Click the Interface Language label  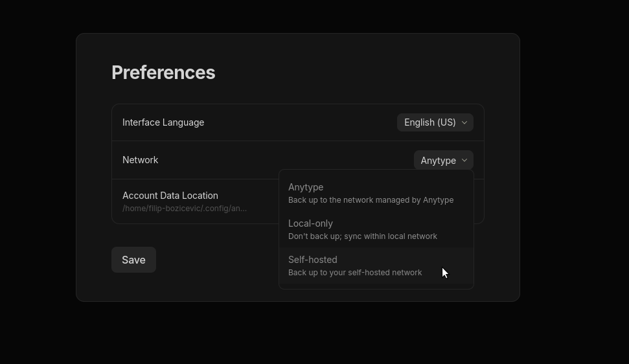pos(163,122)
